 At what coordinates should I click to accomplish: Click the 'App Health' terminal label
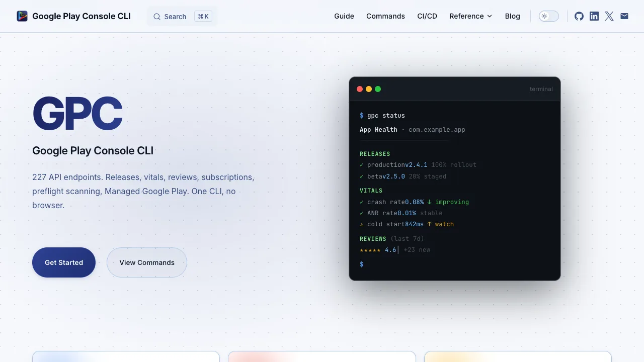[x=378, y=130]
